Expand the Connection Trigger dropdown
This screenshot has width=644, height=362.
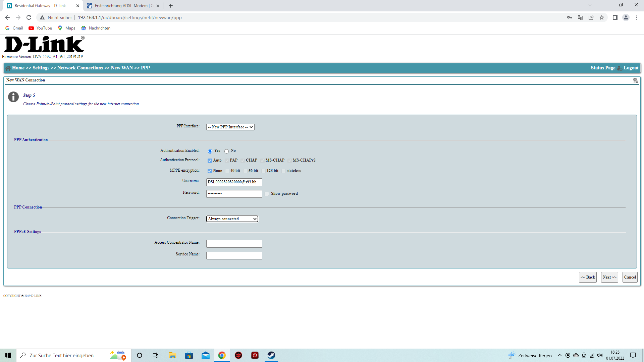(x=232, y=219)
